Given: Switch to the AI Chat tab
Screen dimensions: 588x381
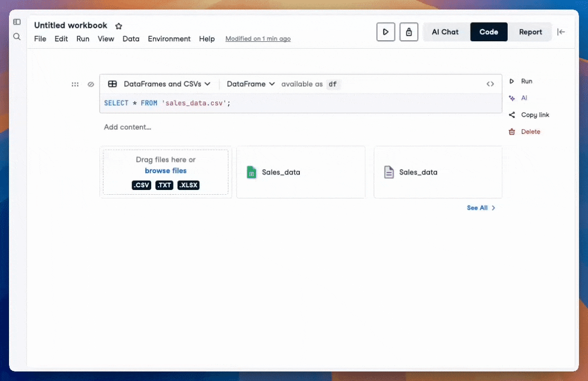Looking at the screenshot, I should pos(445,32).
